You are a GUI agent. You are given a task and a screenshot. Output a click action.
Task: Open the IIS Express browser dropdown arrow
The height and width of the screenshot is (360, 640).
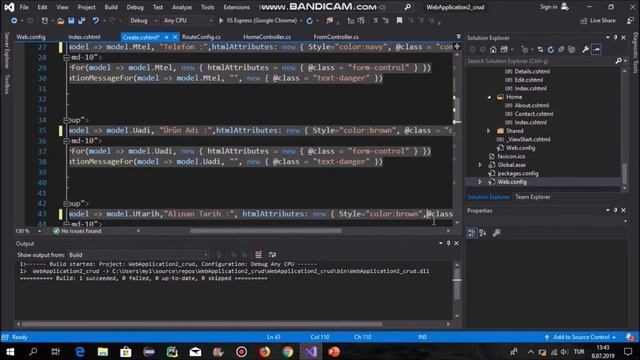coord(301,20)
